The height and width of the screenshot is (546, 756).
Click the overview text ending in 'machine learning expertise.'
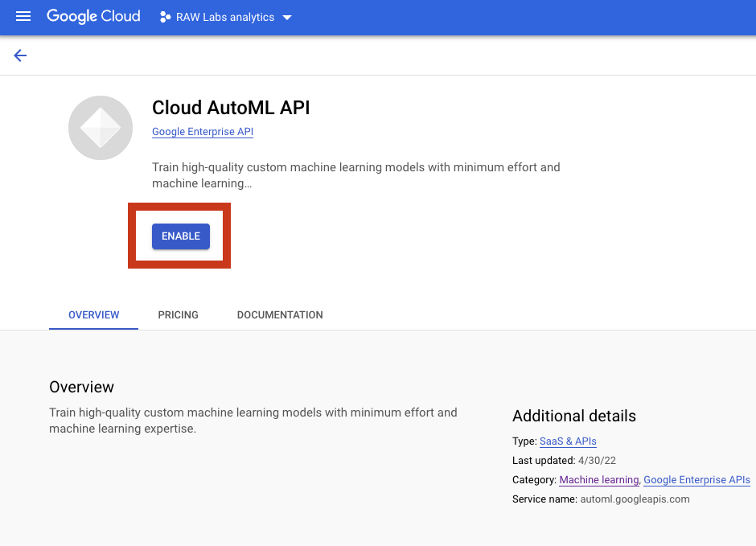click(253, 421)
